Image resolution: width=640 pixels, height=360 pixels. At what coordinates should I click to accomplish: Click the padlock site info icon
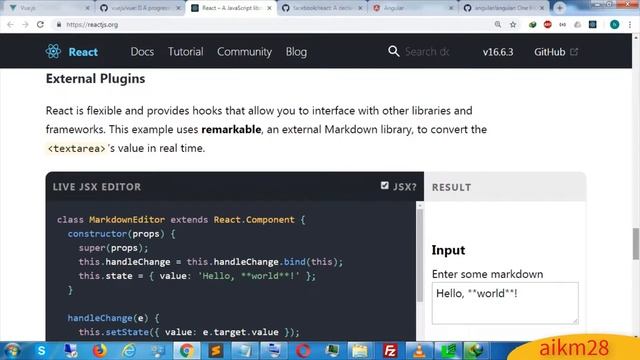59,24
